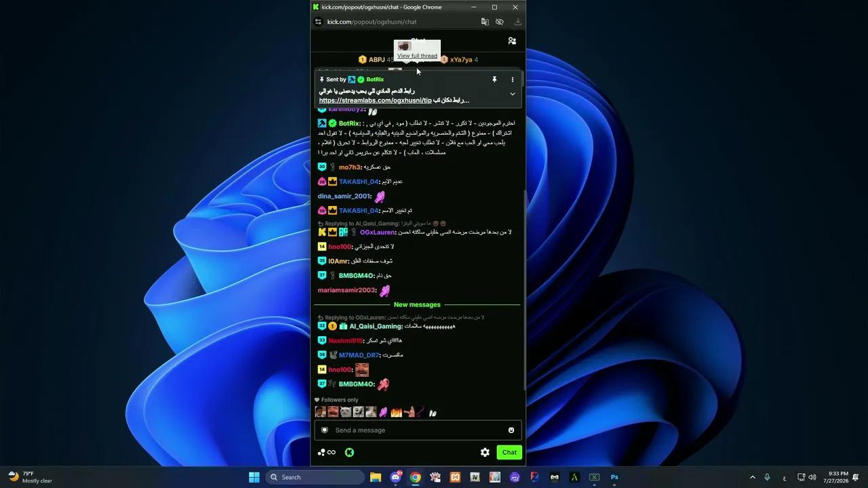Click the green Kick K badge icon

[349, 453]
